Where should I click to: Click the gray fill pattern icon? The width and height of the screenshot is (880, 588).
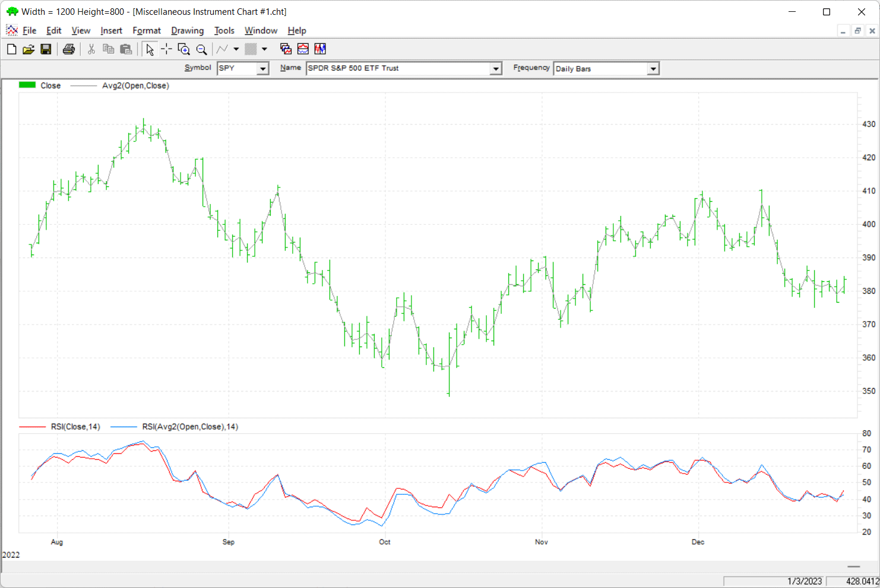pyautogui.click(x=251, y=49)
